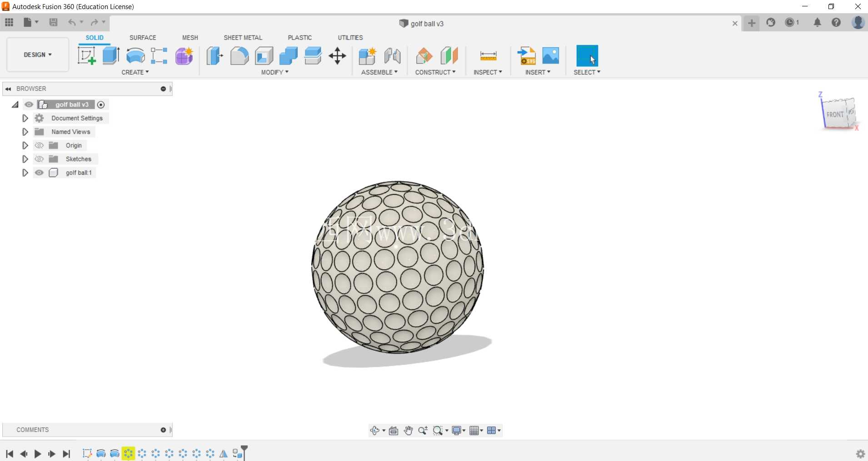Image resolution: width=868 pixels, height=461 pixels.
Task: Click the Measure tool icon
Action: (x=488, y=56)
